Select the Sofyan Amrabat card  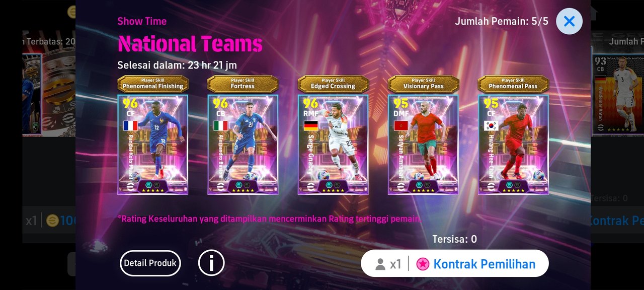[x=423, y=144]
